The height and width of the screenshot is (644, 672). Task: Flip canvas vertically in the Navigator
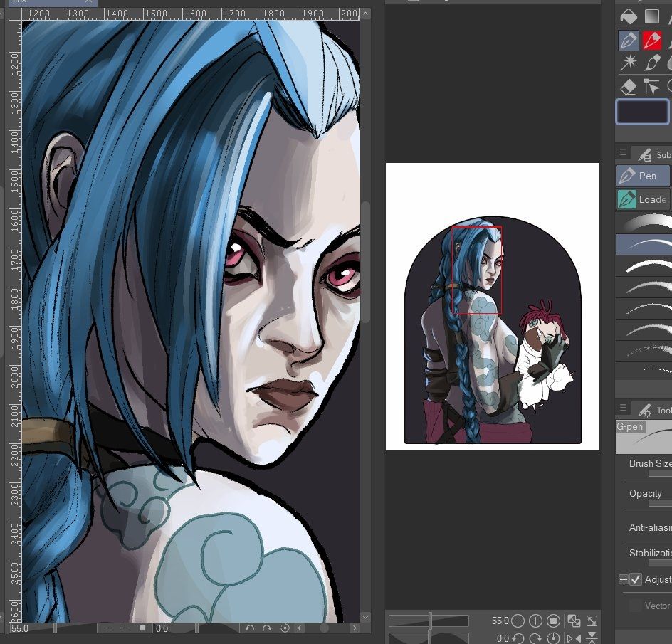pyautogui.click(x=592, y=638)
